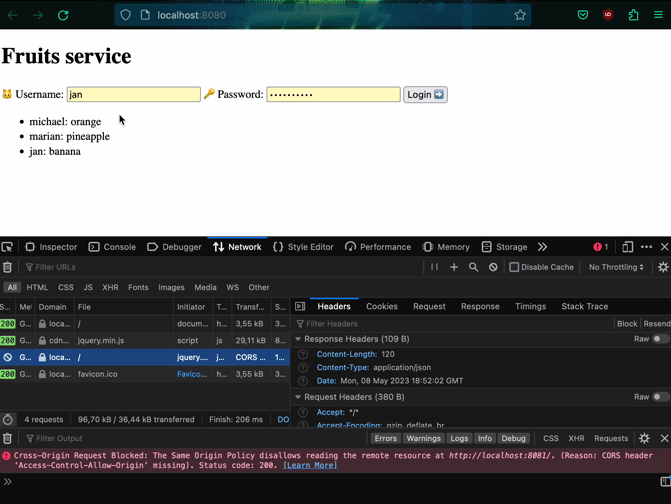Click the element picker icon in DevTools
The image size is (671, 504).
[x=8, y=247]
